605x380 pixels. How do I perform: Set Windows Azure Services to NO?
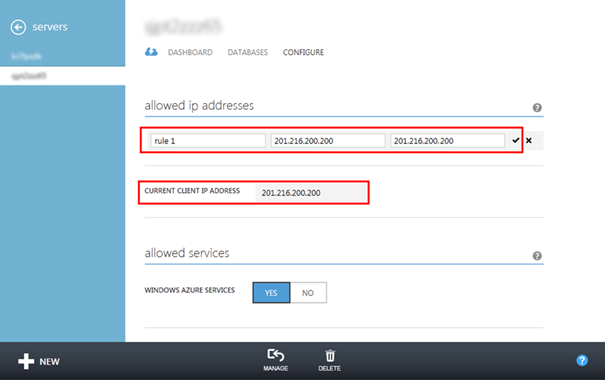(x=308, y=292)
